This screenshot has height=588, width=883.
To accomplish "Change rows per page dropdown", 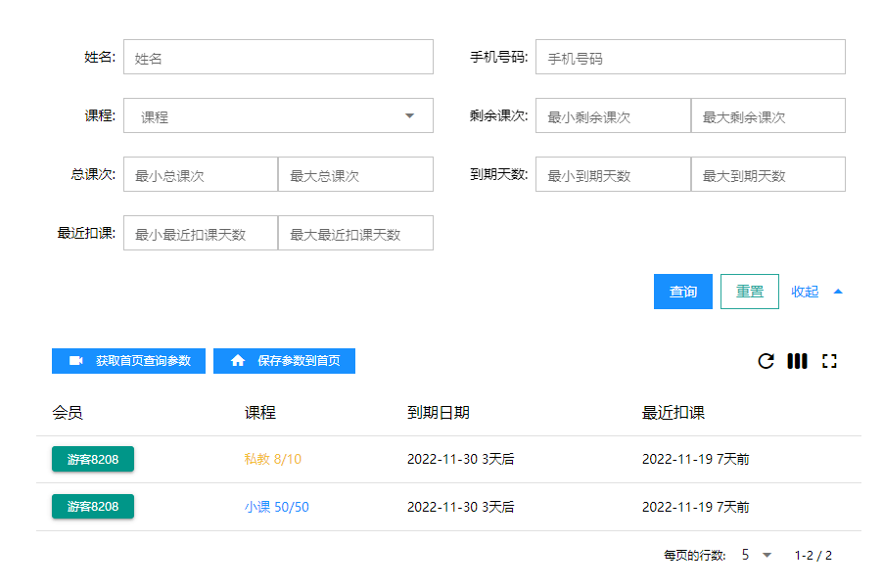I will [x=756, y=555].
